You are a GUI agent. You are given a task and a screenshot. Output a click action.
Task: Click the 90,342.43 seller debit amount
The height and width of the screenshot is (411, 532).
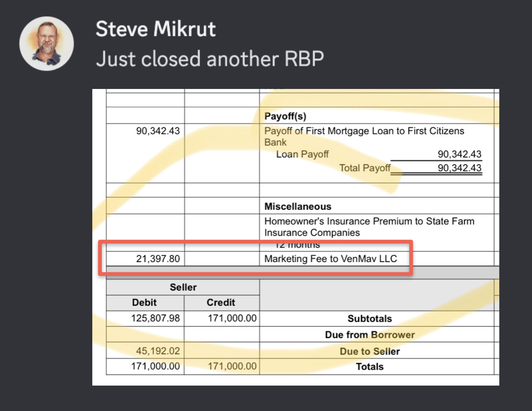click(158, 131)
